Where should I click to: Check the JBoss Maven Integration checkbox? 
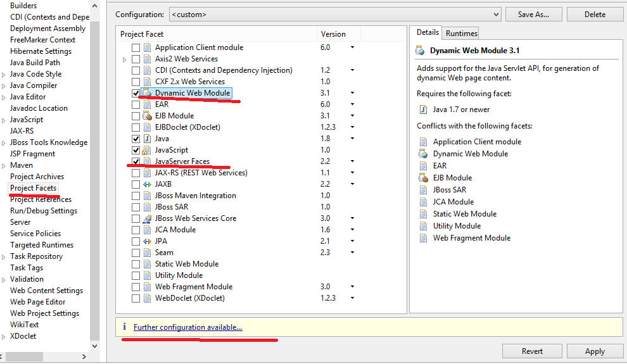136,196
